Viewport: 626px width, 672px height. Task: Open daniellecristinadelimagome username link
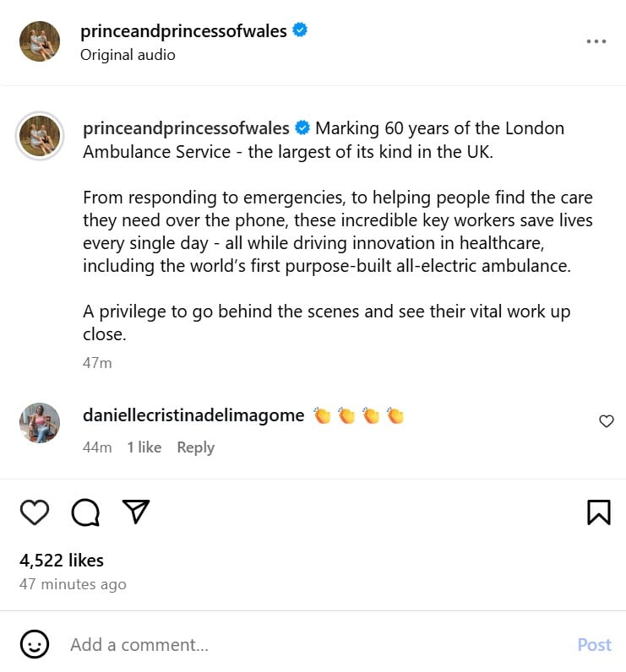pyautogui.click(x=193, y=415)
